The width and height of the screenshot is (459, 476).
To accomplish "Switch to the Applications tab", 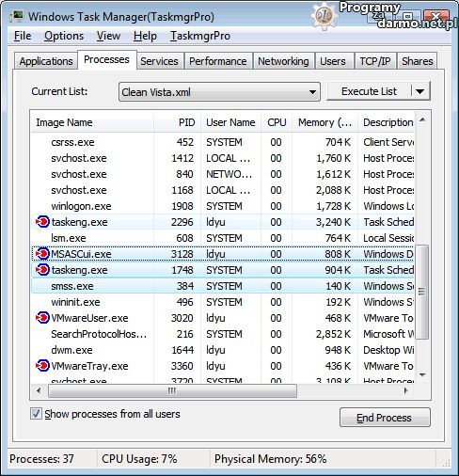I will [x=46, y=61].
